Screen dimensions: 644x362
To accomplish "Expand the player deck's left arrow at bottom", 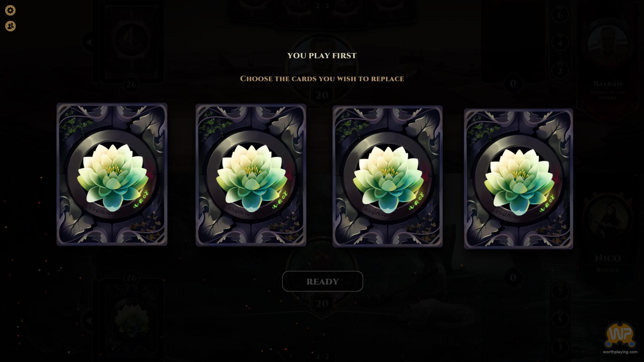I will 89,321.
